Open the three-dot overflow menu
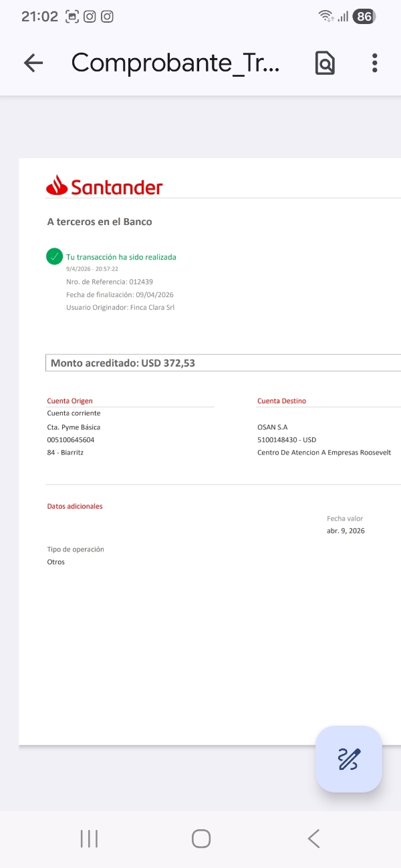401x868 pixels. [x=374, y=63]
